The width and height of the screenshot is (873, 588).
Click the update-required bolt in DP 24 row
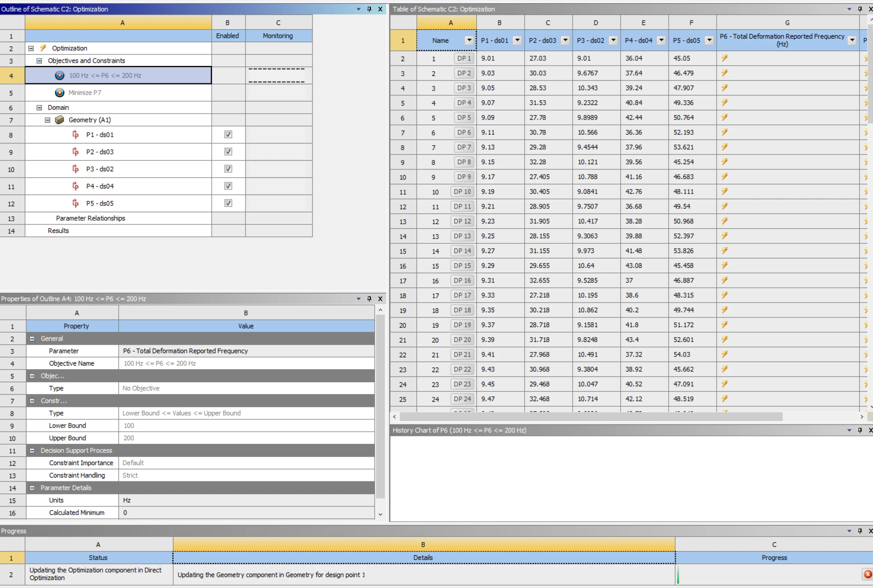(x=724, y=399)
